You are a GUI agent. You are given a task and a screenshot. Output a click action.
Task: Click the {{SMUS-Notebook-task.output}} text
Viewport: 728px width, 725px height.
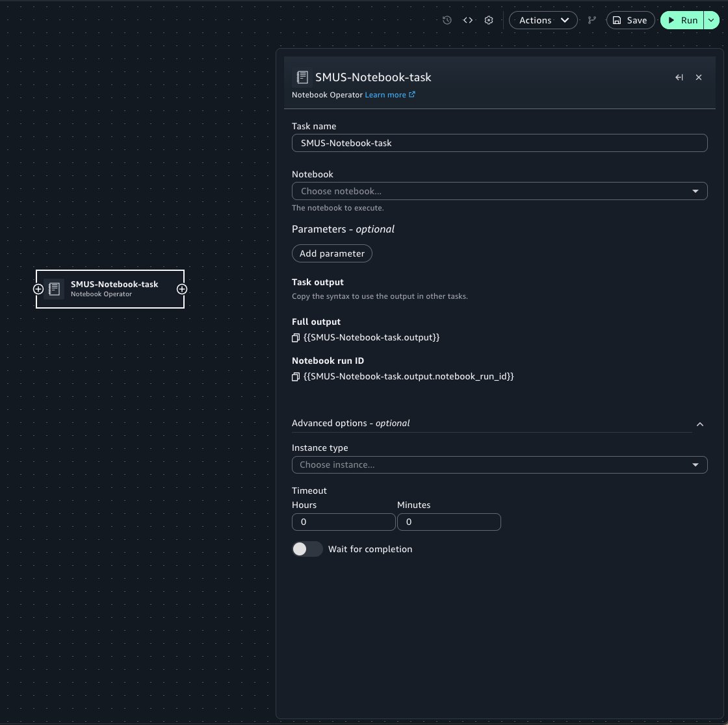point(371,337)
